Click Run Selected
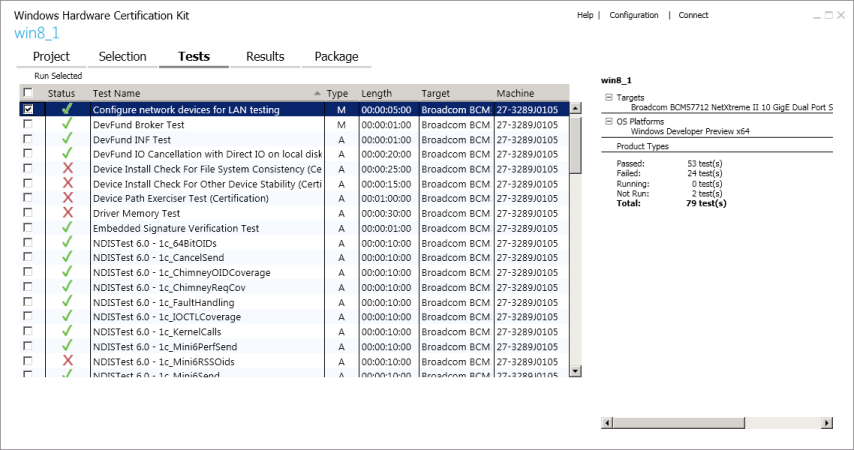 (x=58, y=76)
